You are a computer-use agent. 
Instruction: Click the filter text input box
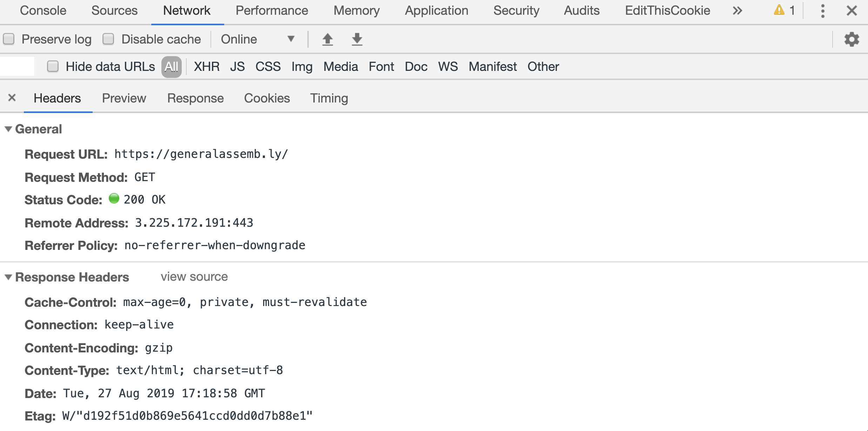[17, 66]
